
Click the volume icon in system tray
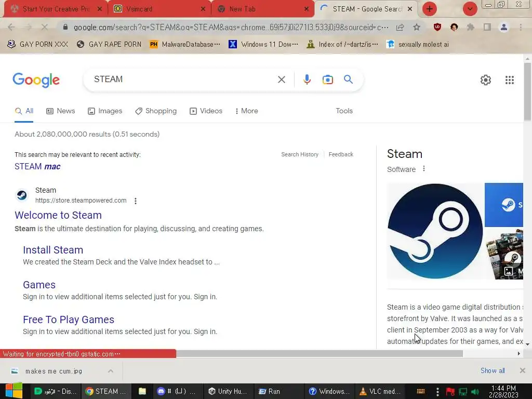click(475, 392)
